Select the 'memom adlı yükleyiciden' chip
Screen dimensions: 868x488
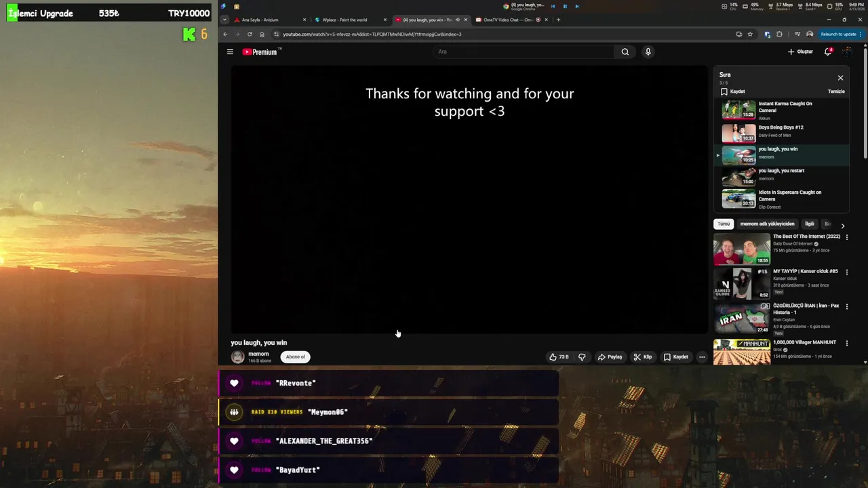tap(767, 224)
